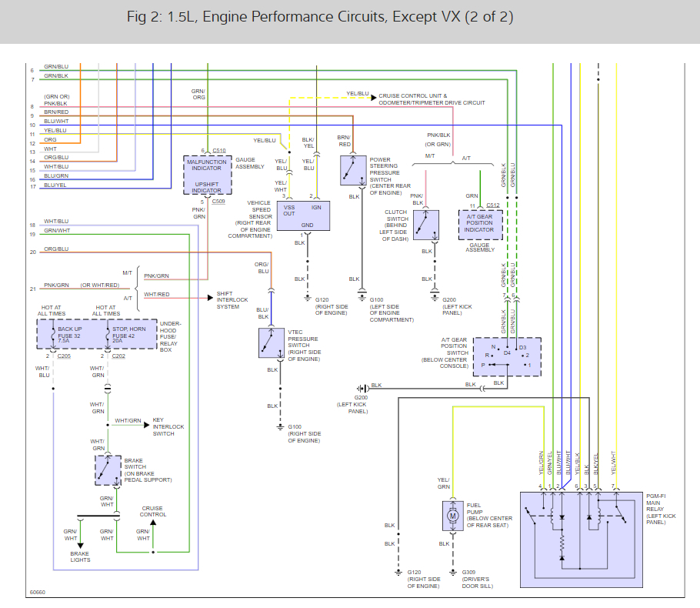The image size is (700, 608).
Task: Click the C512 connector reference
Action: pyautogui.click(x=493, y=205)
